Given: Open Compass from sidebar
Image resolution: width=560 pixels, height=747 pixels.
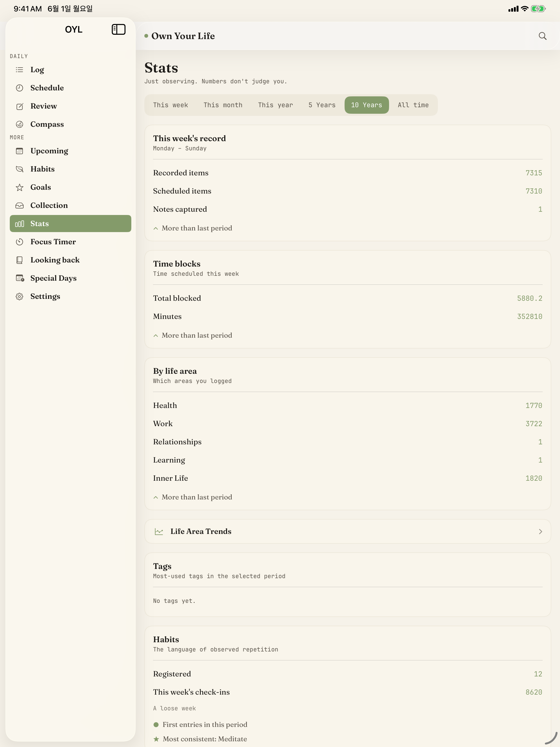Looking at the screenshot, I should (x=70, y=124).
